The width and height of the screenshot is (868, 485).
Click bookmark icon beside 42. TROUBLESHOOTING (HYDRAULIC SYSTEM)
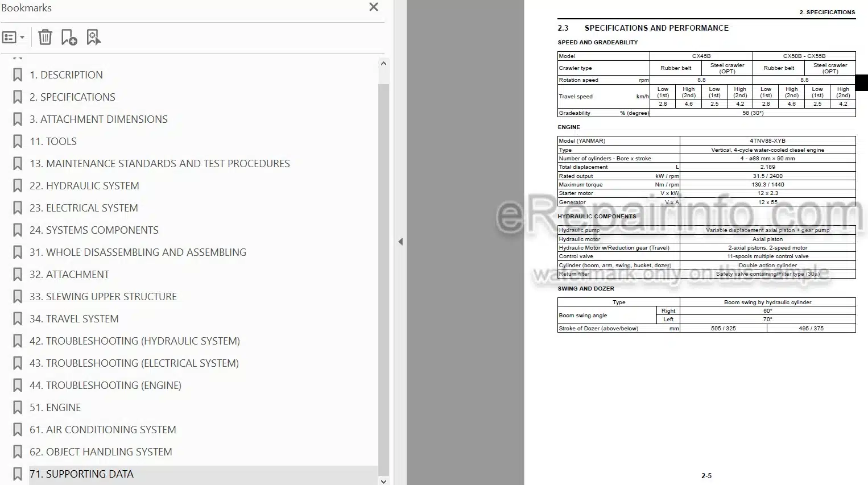[18, 341]
